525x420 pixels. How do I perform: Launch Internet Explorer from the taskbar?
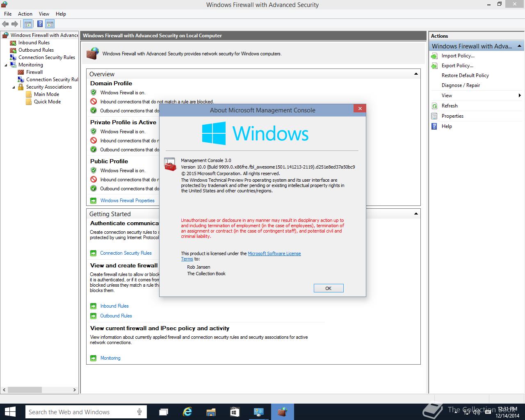point(187,412)
